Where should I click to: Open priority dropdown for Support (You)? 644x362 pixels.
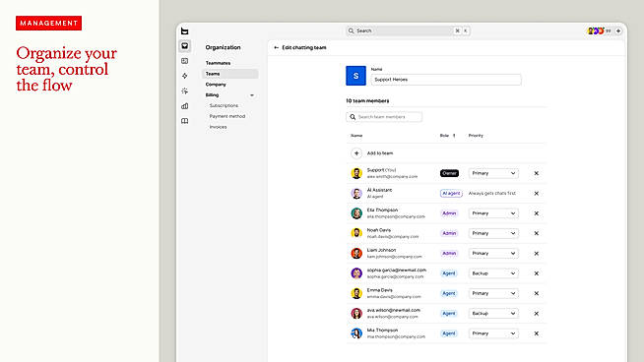tap(493, 173)
